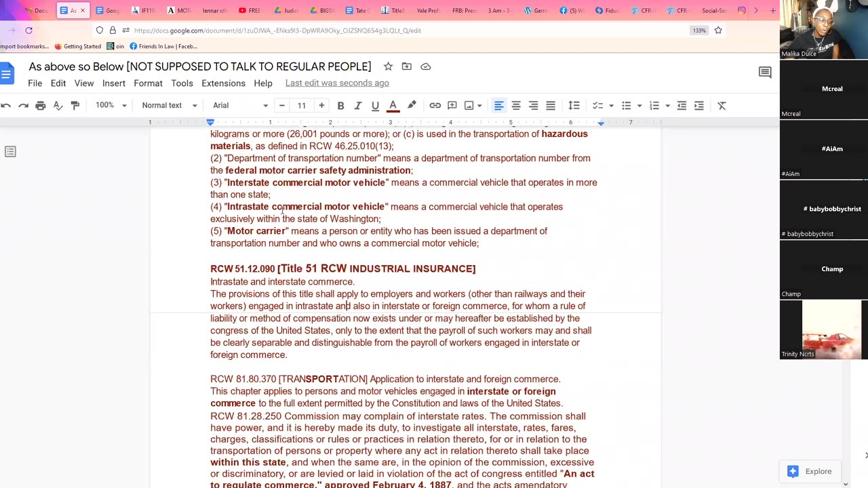Open the Arial font dropdown
Image resolution: width=868 pixels, height=488 pixels.
click(241, 105)
